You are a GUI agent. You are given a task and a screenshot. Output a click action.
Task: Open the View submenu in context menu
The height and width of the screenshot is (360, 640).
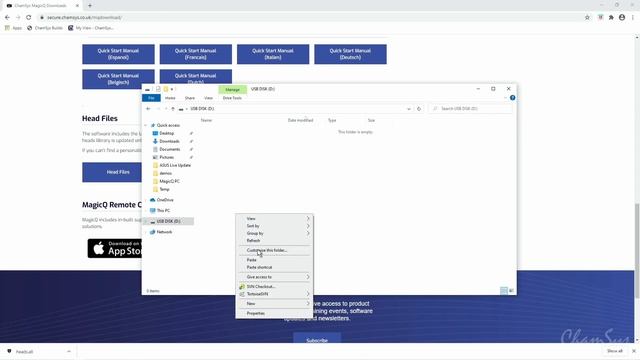274,219
